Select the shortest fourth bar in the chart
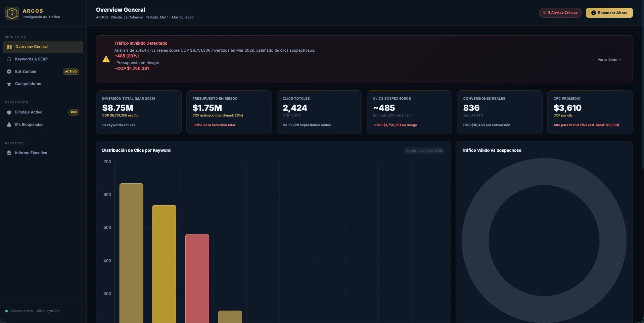This screenshot has height=323, width=644. 230,317
